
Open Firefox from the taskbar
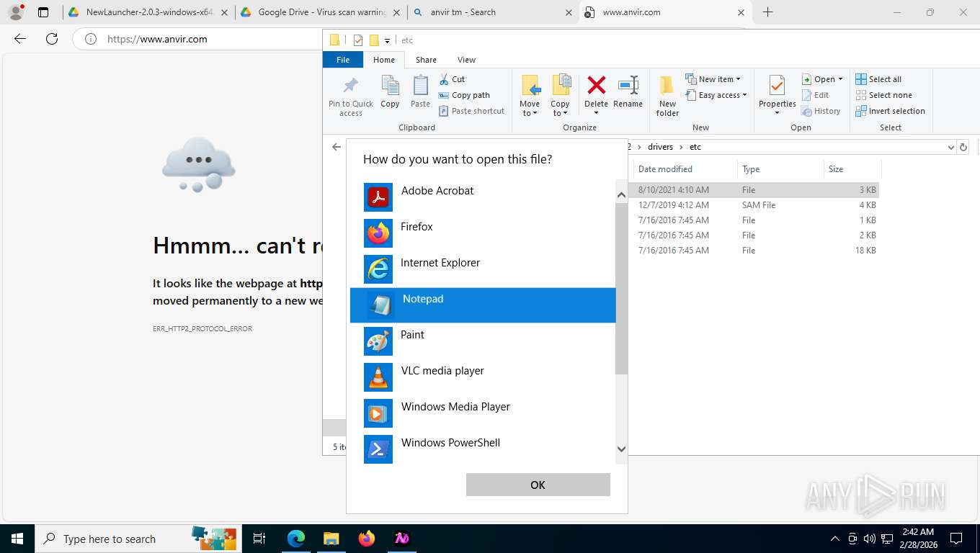(366, 539)
